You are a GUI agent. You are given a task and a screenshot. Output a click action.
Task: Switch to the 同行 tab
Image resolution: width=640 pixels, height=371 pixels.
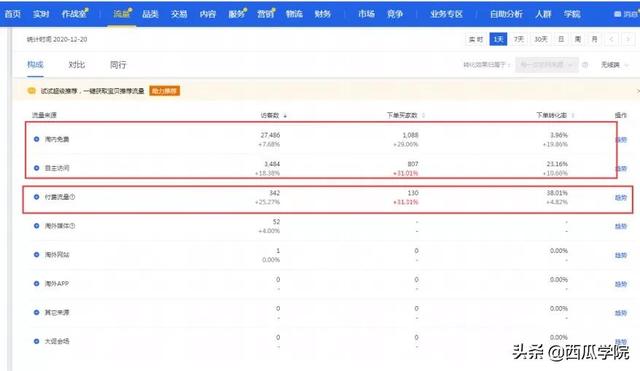point(118,64)
